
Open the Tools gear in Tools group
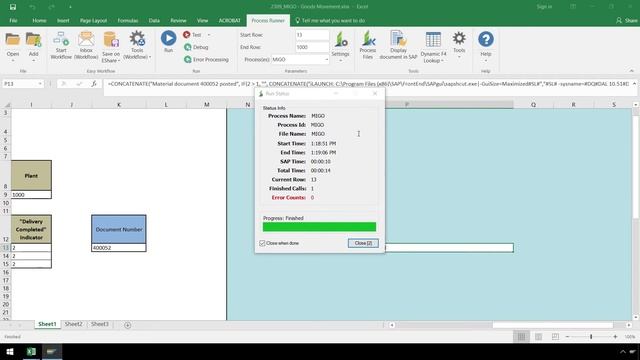point(459,39)
